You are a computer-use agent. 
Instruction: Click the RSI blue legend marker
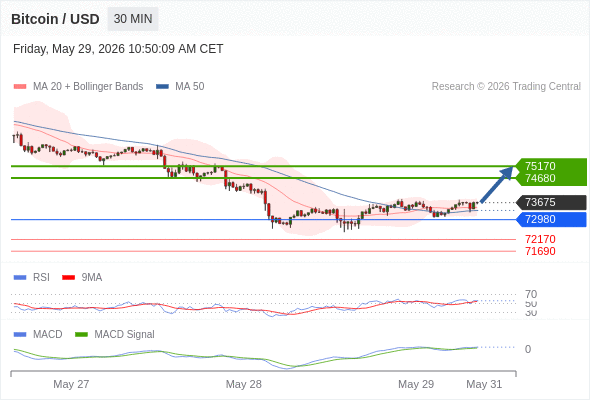pyautogui.click(x=20, y=278)
